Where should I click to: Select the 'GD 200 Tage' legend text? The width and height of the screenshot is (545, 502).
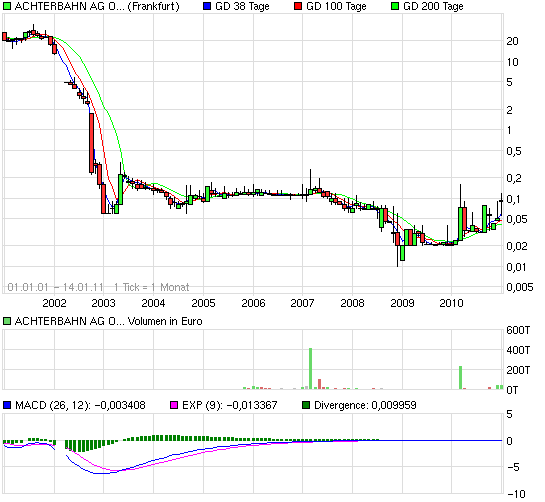click(433, 6)
